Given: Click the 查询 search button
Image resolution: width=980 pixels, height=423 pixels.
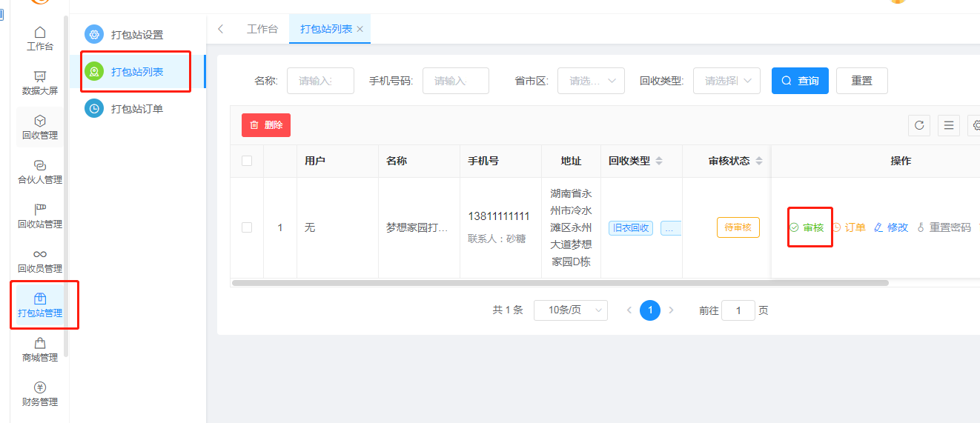Looking at the screenshot, I should [800, 81].
